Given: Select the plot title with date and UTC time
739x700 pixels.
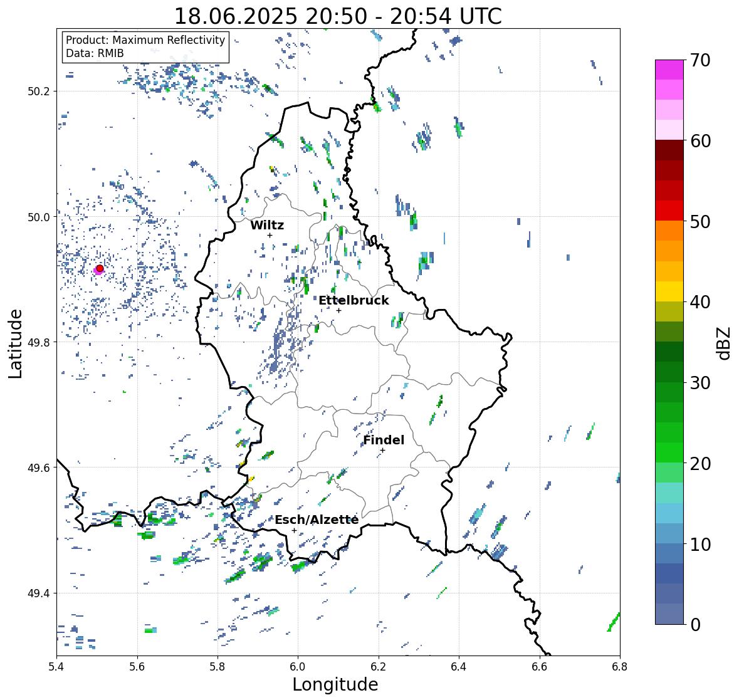Looking at the screenshot, I should pos(338,16).
